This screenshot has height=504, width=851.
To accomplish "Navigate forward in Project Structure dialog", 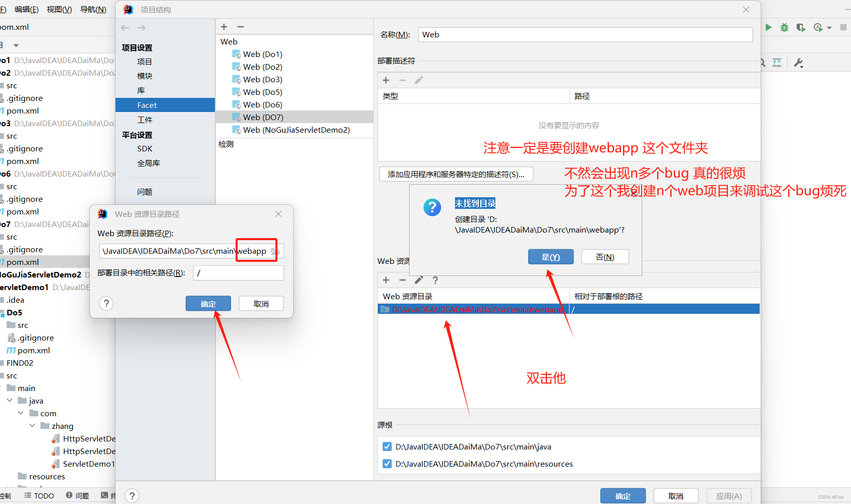I will (x=141, y=28).
